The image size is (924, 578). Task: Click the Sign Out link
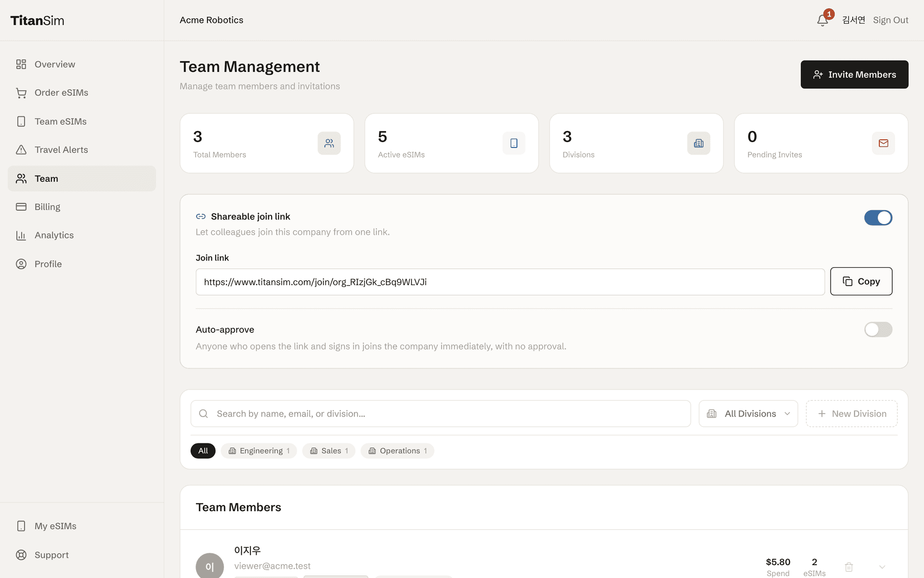891,20
